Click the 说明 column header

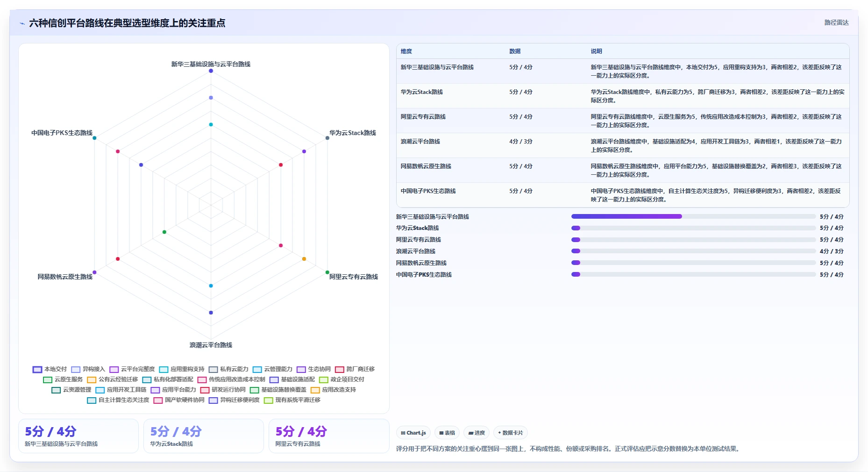[596, 51]
